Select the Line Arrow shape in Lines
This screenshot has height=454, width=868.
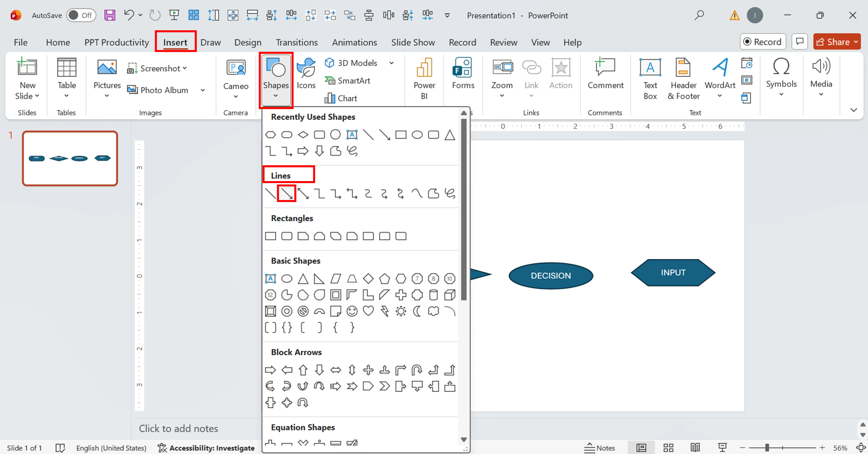pyautogui.click(x=287, y=194)
